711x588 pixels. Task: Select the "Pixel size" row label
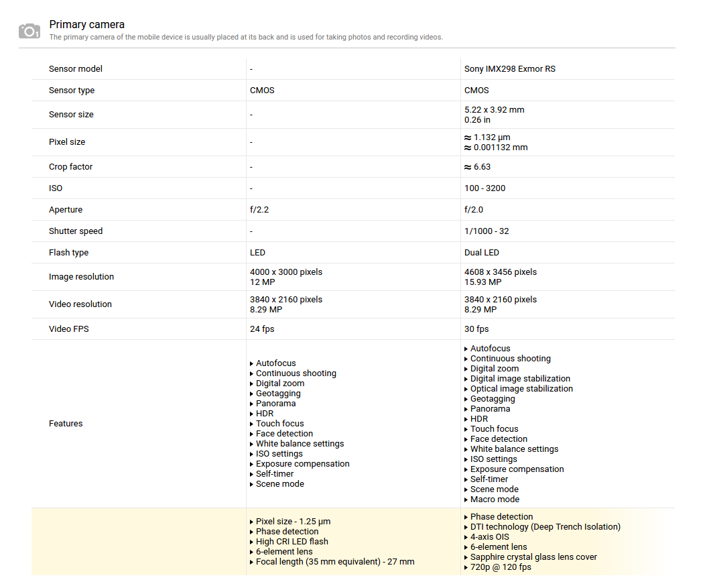(67, 142)
